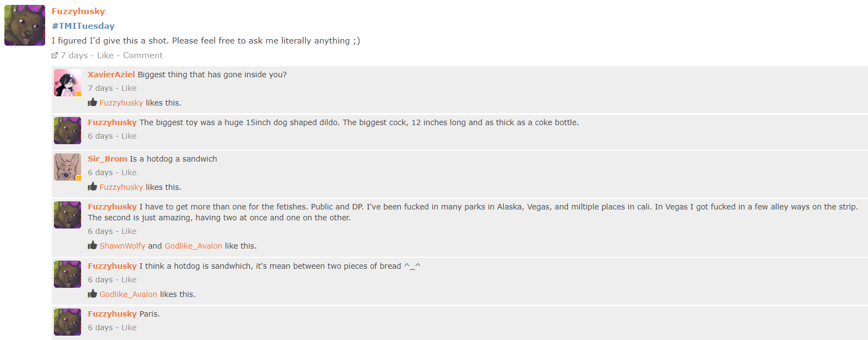
Task: Like Sir_Brom's hotdog comment
Action: tap(129, 172)
